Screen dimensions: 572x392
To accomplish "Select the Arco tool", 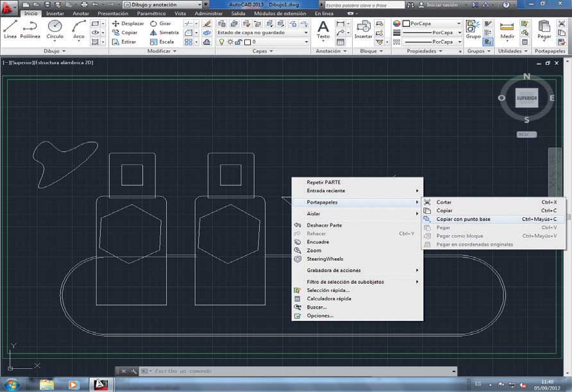I will 79,29.
